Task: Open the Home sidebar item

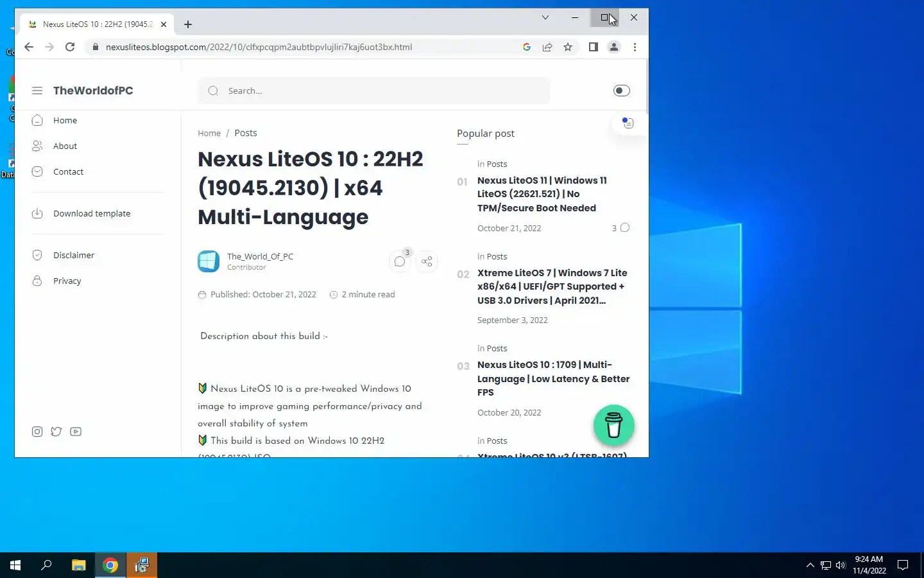Action: 65,120
